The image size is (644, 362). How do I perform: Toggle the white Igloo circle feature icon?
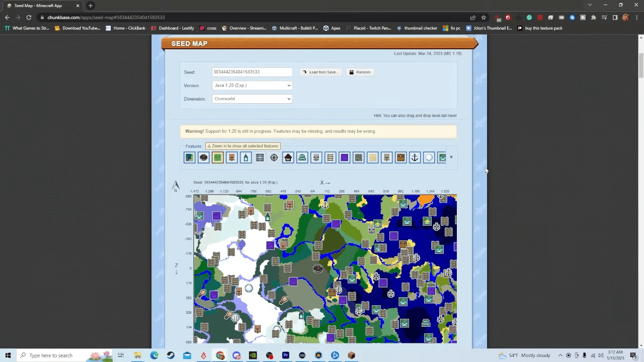click(x=429, y=158)
